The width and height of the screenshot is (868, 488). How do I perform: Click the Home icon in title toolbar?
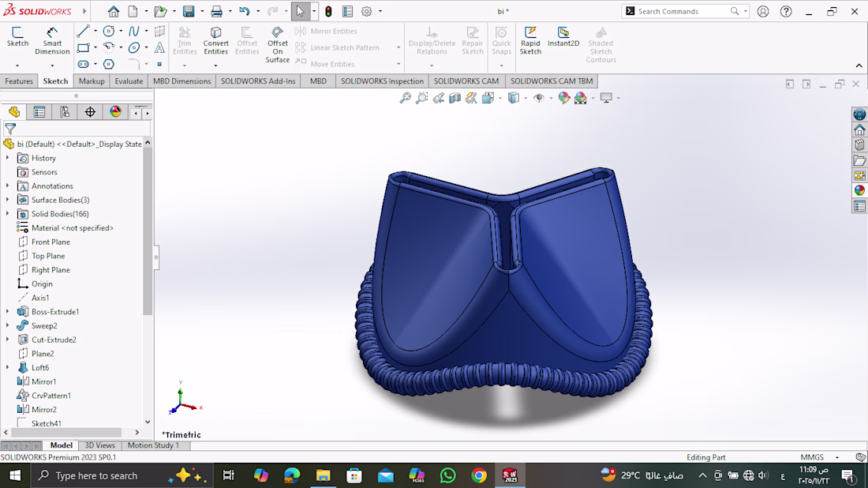tap(114, 11)
